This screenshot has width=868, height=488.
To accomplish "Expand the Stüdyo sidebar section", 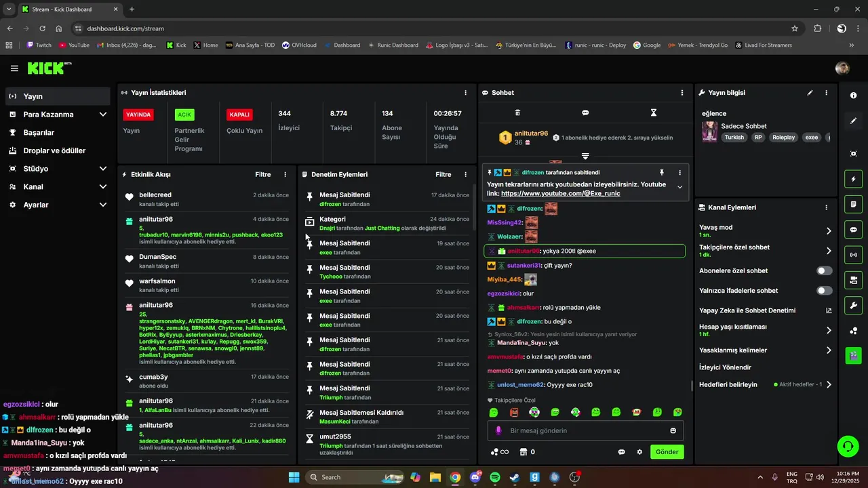I will (103, 169).
